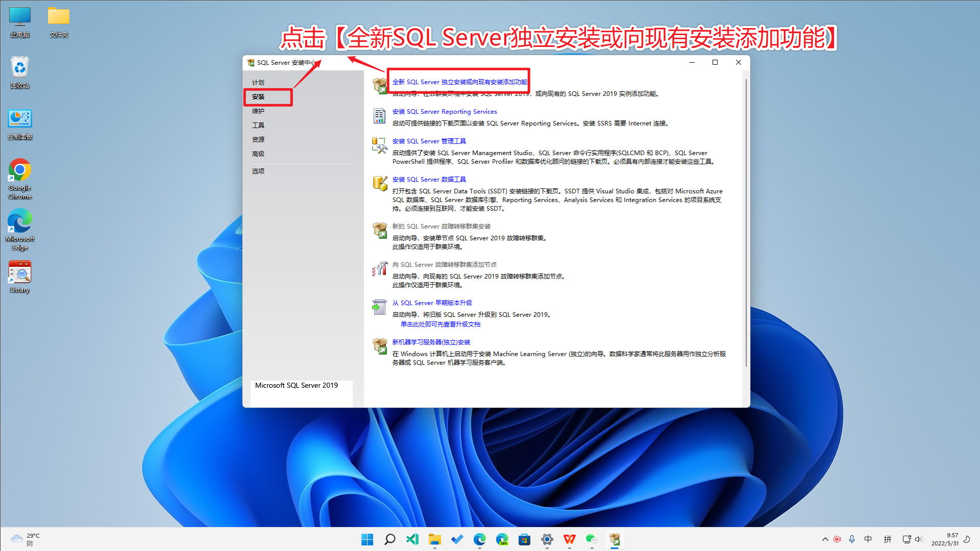This screenshot has height=551, width=980.
Task: Show hidden system tray icons
Action: 825,539
